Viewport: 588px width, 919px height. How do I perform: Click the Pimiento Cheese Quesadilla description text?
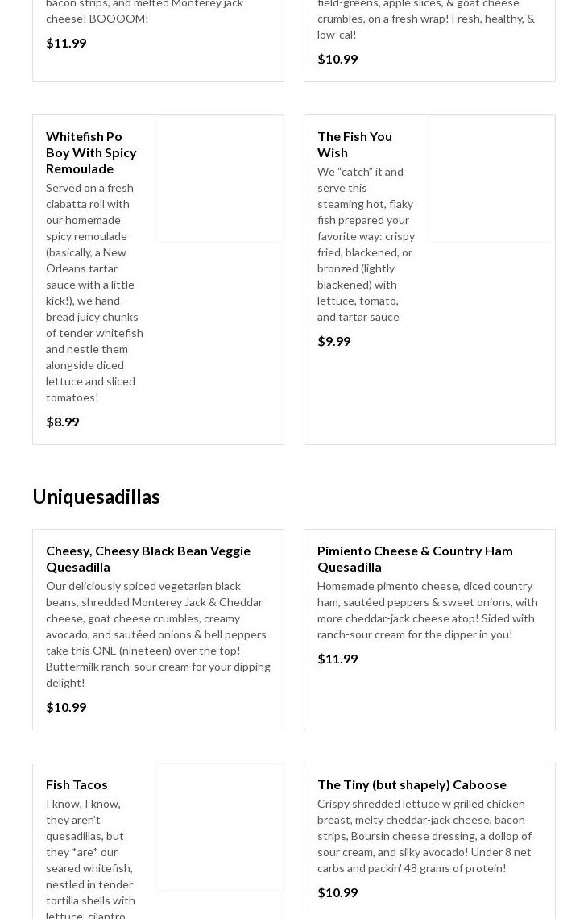(x=427, y=609)
